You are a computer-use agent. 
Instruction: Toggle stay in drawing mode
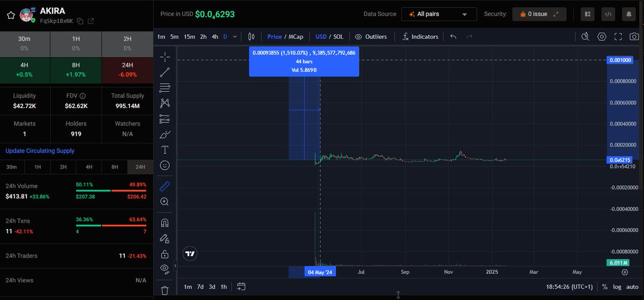coord(165,238)
